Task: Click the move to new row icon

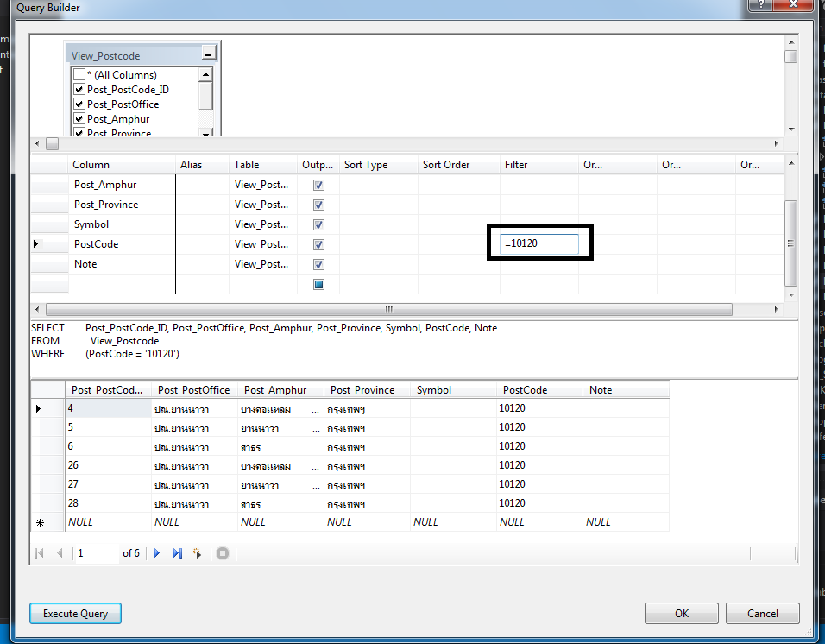Action: (198, 553)
